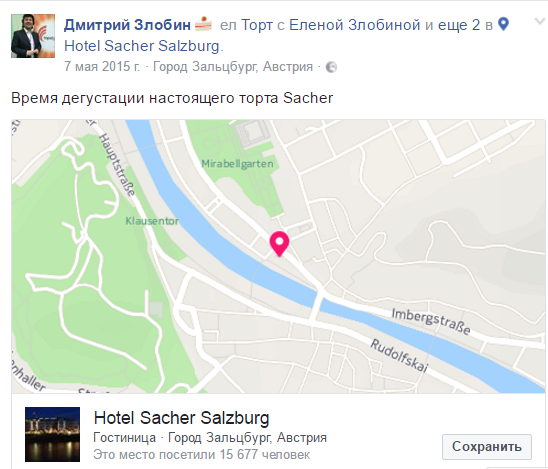
Task: Click the post date 7 мая 2015 г.
Action: pos(102,66)
